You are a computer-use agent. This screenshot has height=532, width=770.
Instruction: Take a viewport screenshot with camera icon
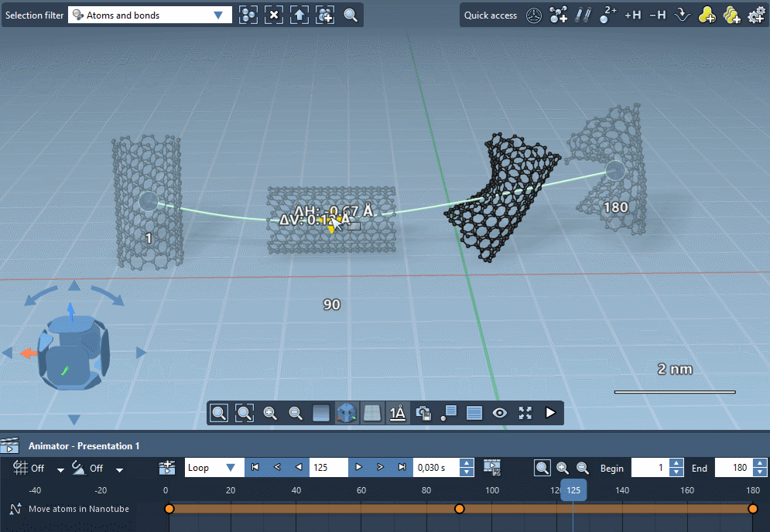pos(423,413)
